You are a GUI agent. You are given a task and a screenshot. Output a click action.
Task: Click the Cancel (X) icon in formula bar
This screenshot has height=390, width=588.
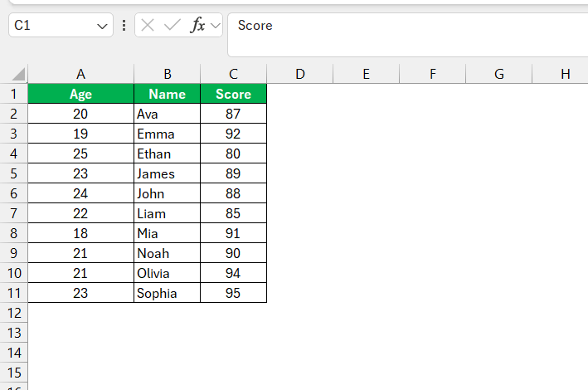tap(148, 26)
